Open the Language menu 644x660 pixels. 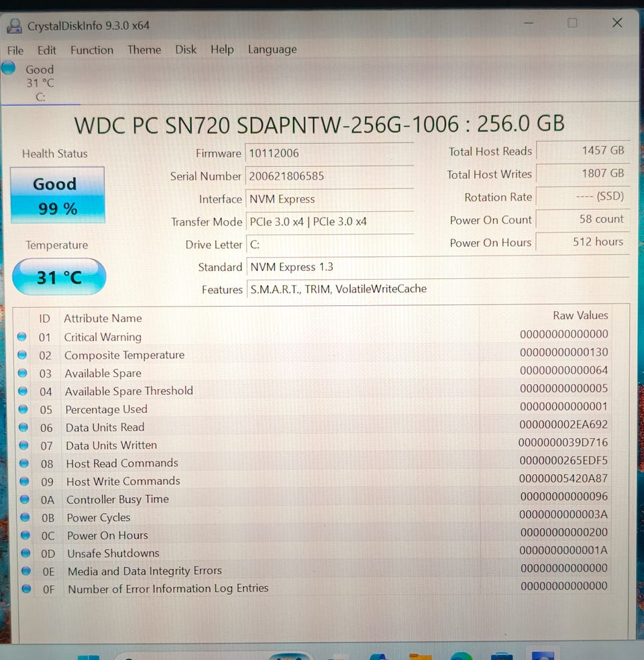(x=272, y=49)
